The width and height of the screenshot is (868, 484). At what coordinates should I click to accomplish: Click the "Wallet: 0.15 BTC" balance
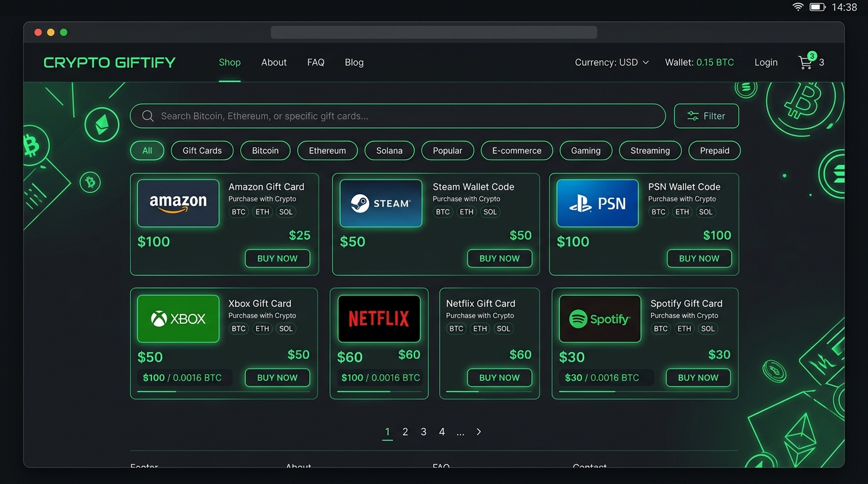pyautogui.click(x=700, y=62)
